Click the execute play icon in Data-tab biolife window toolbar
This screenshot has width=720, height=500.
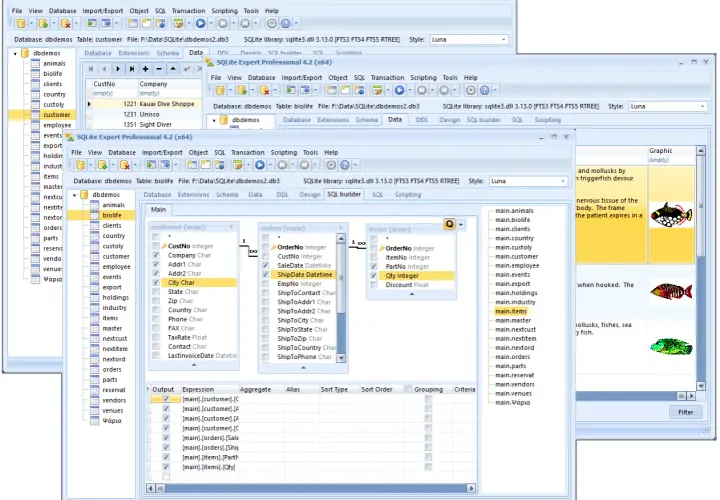point(399,90)
